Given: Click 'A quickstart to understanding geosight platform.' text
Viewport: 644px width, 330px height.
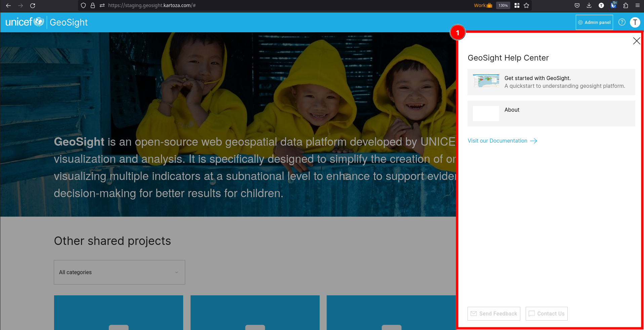Looking at the screenshot, I should [x=565, y=86].
